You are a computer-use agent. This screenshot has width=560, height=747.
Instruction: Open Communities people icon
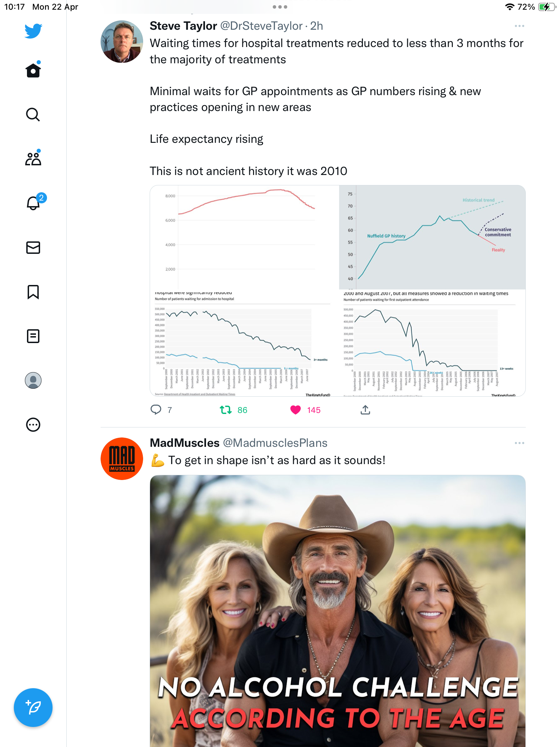33,158
